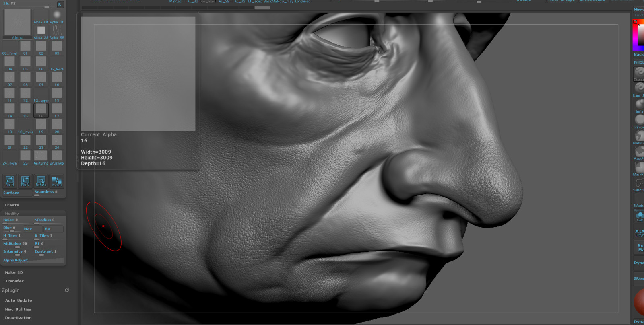This screenshot has height=325, width=644.
Task: Expand the Create subpalette
Action: click(12, 205)
